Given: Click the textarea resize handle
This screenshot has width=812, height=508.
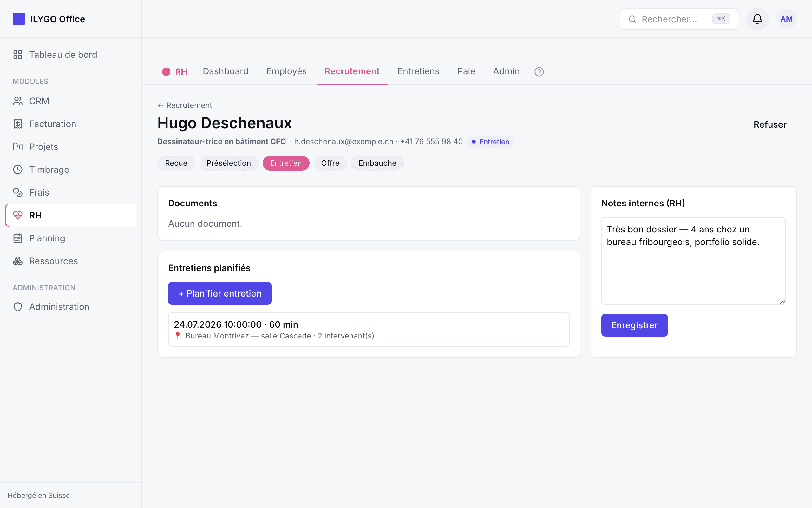Looking at the screenshot, I should tap(782, 301).
